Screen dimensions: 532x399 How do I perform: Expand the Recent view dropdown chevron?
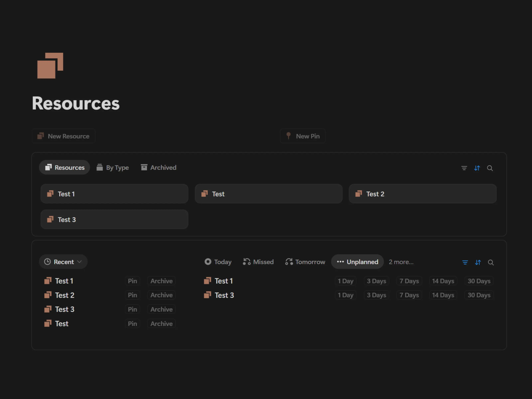(x=80, y=262)
